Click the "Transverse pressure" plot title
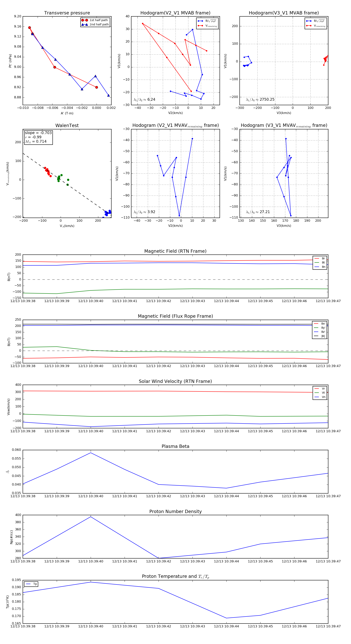The height and width of the screenshot is (644, 351). (67, 13)
